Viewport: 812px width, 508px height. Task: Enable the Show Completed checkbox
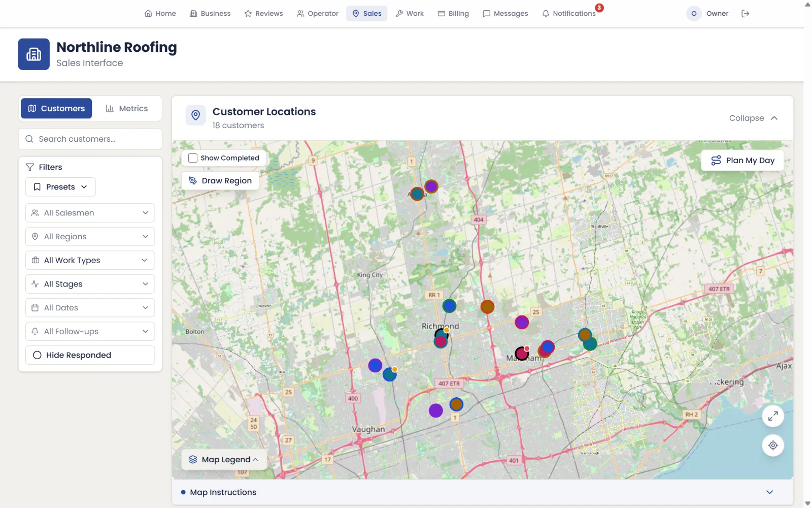coord(193,158)
